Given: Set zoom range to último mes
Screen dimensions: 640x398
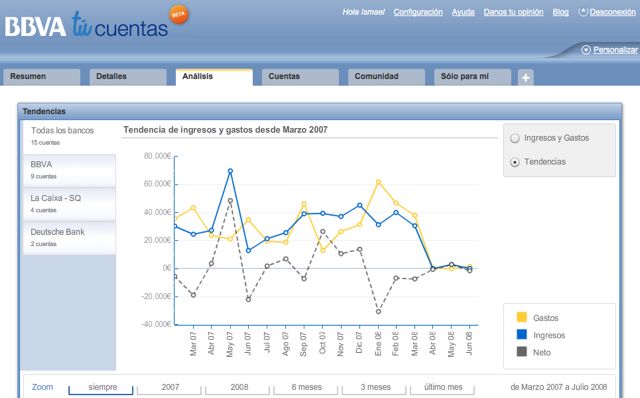Looking at the screenshot, I should [443, 387].
